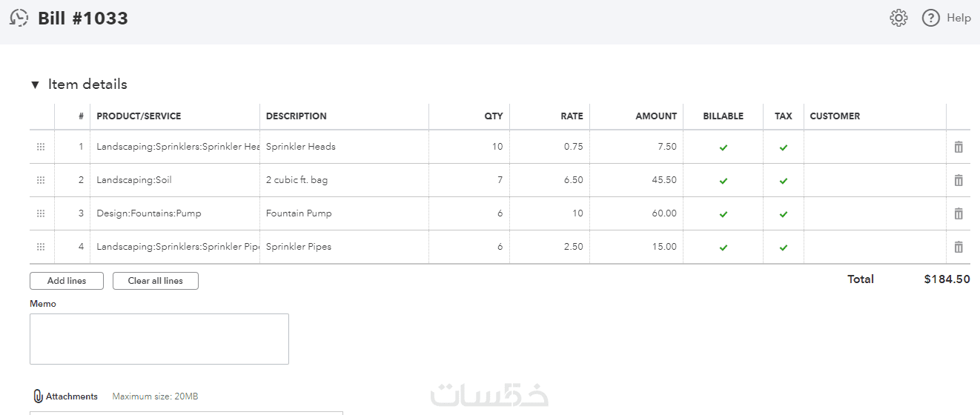Edit the QTY value for Fountain Pump
Screen dimensions: 980x415
point(469,213)
